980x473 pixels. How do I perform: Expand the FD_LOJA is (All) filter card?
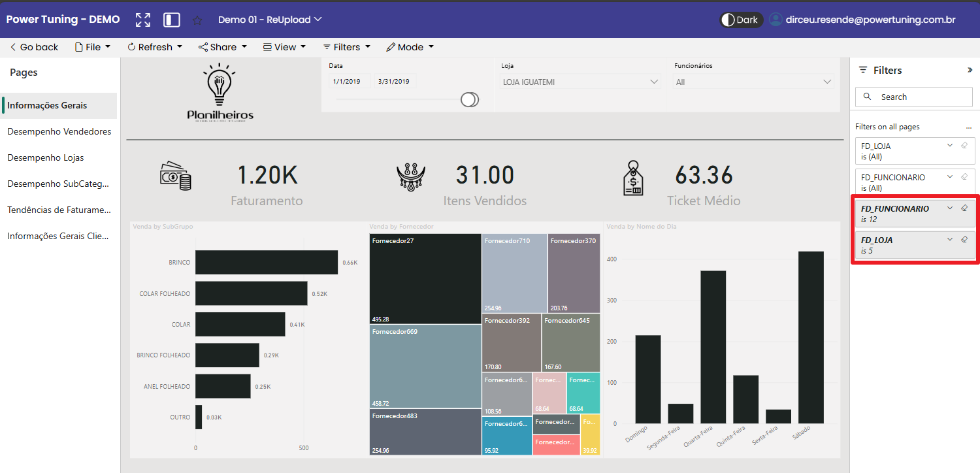click(950, 146)
